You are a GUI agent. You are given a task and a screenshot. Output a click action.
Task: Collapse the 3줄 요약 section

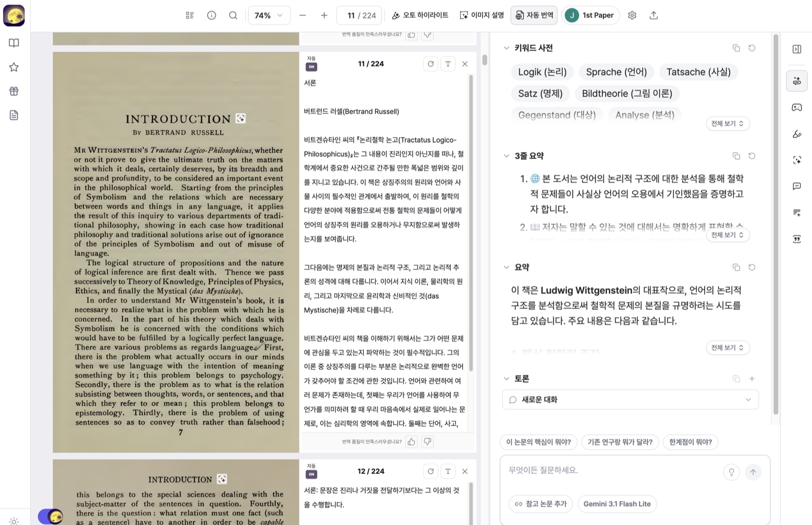pos(506,156)
